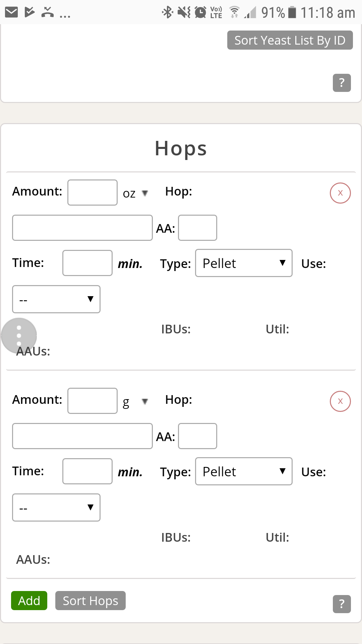
Task: Open second hop's Use dropdown
Action: pyautogui.click(x=56, y=507)
